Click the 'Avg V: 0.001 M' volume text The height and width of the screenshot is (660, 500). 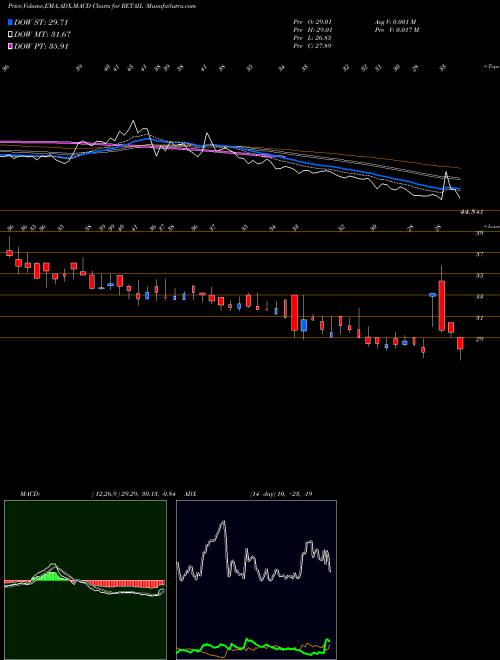click(x=395, y=22)
